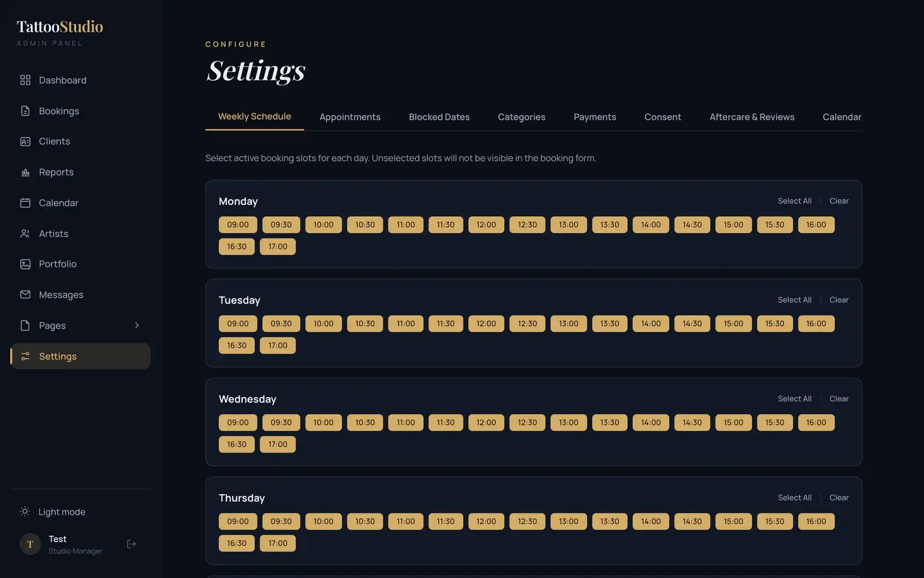924x578 pixels.
Task: Open the Dashboard grid icon
Action: click(25, 80)
